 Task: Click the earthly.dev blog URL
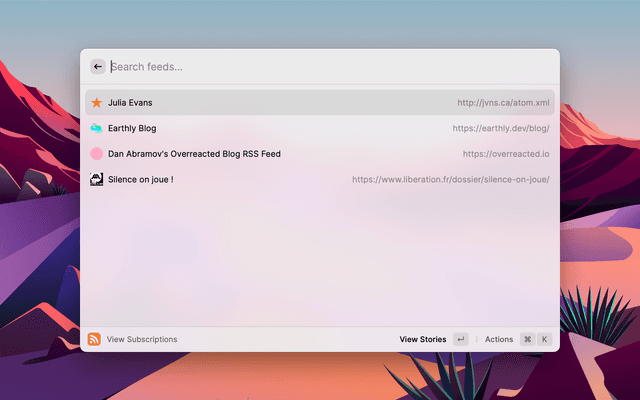tap(500, 128)
